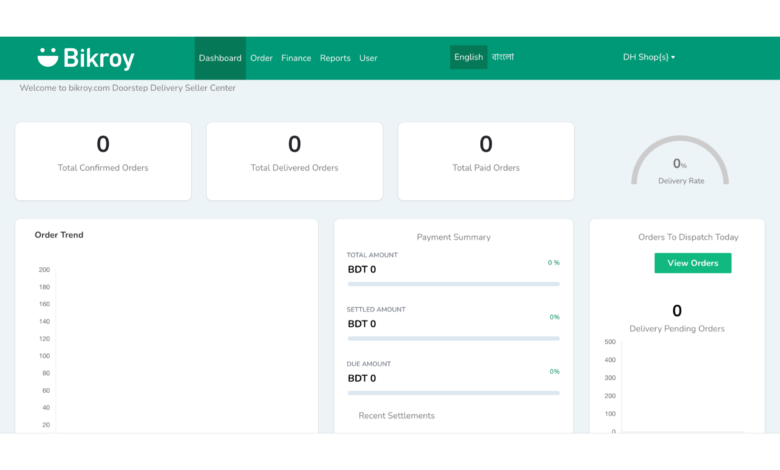Click the welcome message text

click(127, 88)
